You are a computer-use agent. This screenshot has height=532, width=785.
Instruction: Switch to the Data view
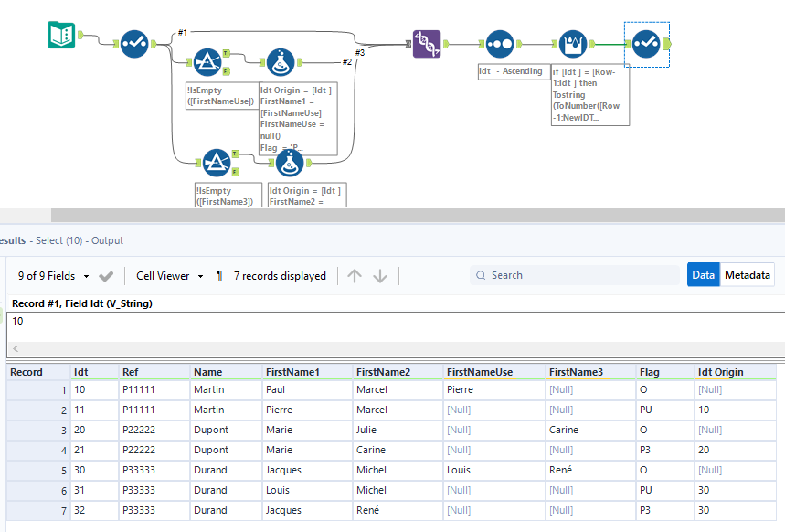tap(704, 275)
